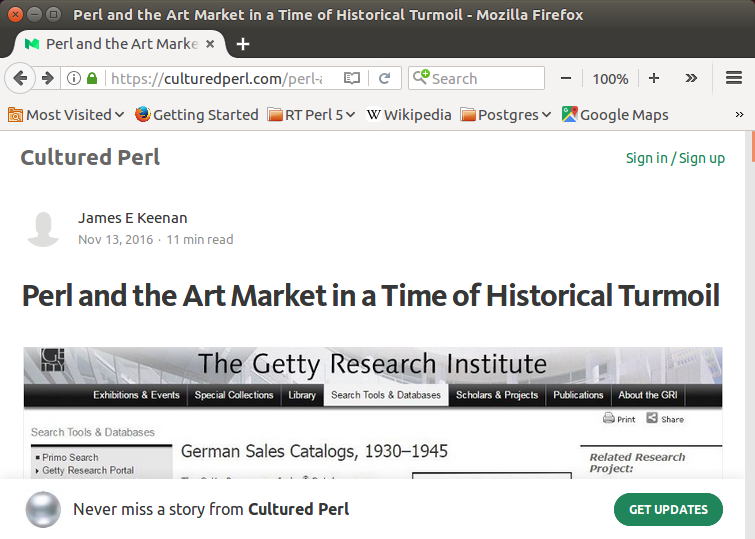Open site information via the info icon
The height and width of the screenshot is (539, 755).
(x=74, y=78)
